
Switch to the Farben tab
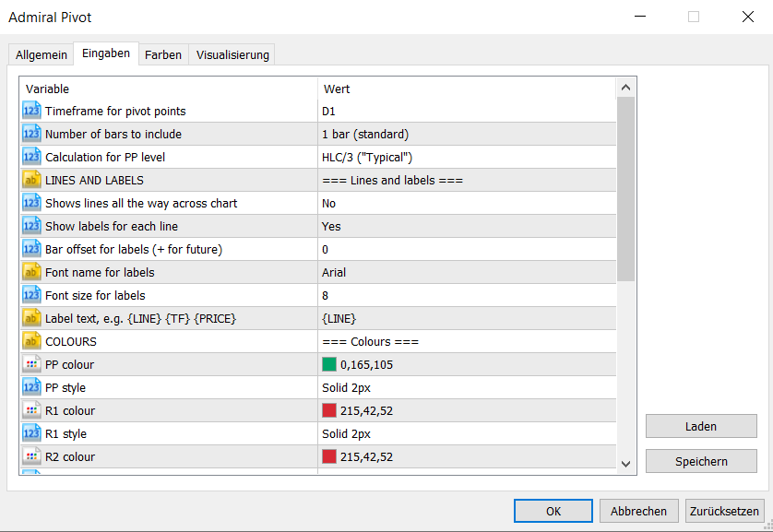pyautogui.click(x=163, y=54)
